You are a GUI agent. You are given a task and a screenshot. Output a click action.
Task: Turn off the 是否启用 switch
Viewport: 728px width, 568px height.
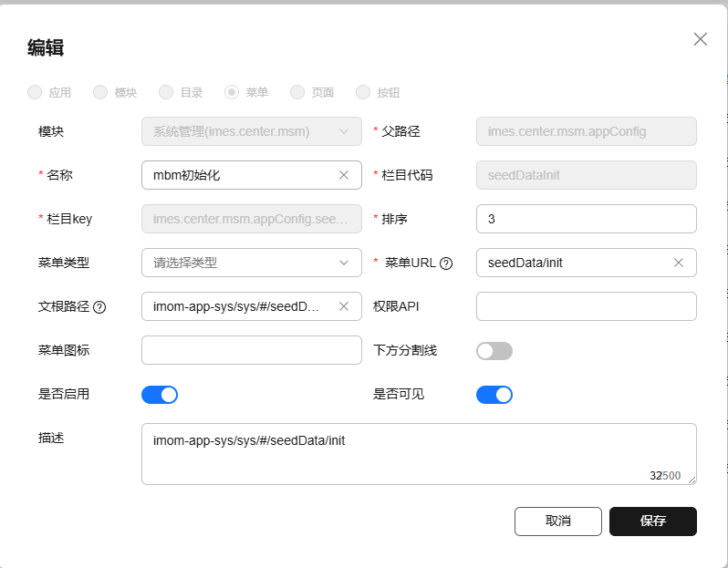click(160, 395)
